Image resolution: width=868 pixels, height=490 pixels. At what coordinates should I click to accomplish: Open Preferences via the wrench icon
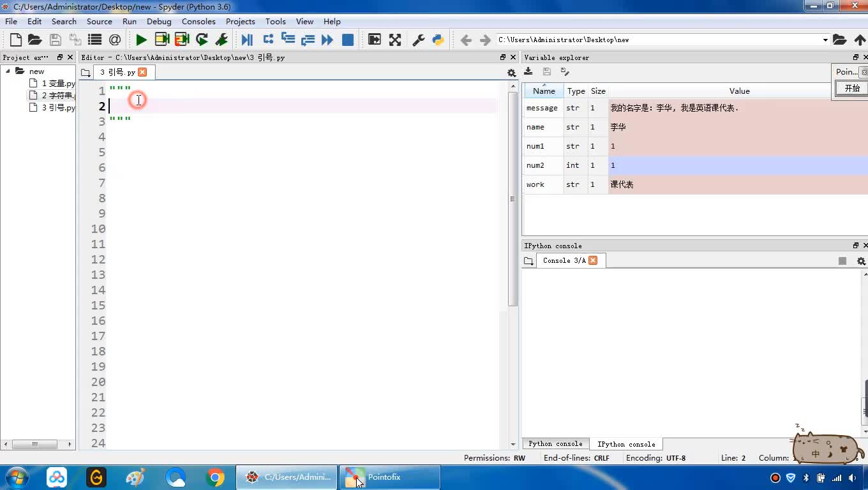(x=419, y=40)
